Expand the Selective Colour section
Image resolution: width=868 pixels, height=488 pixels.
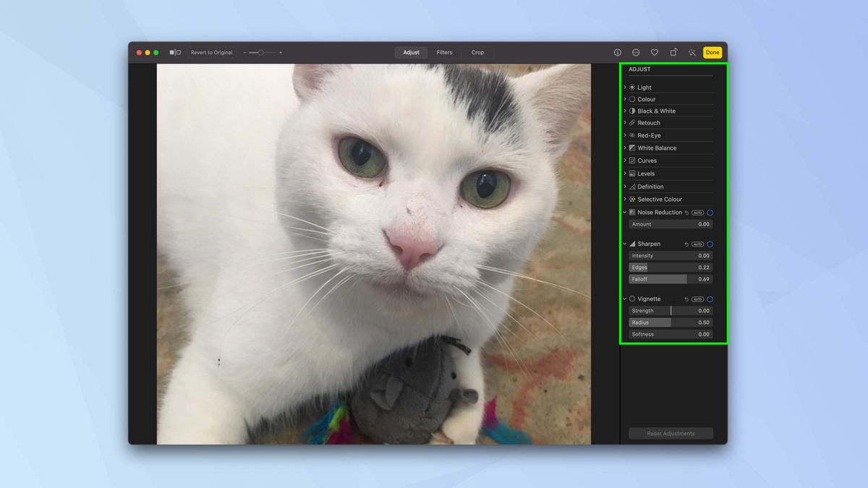click(x=624, y=199)
